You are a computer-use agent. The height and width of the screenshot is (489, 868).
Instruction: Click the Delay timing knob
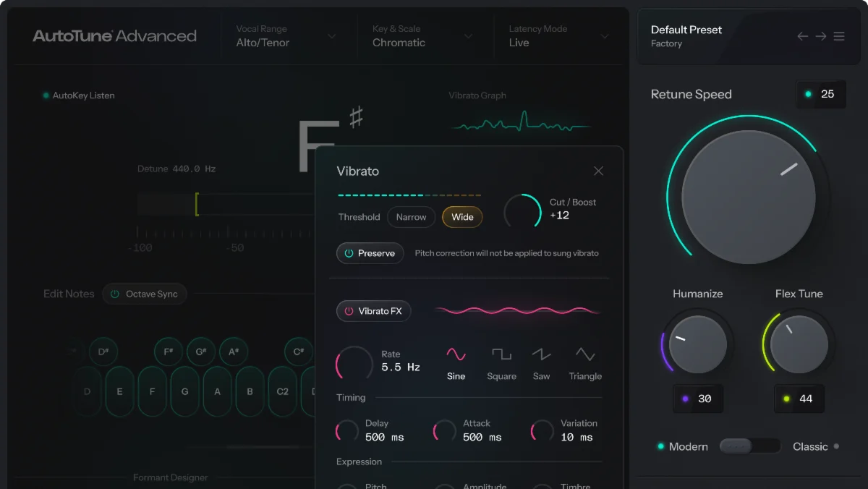347,431
